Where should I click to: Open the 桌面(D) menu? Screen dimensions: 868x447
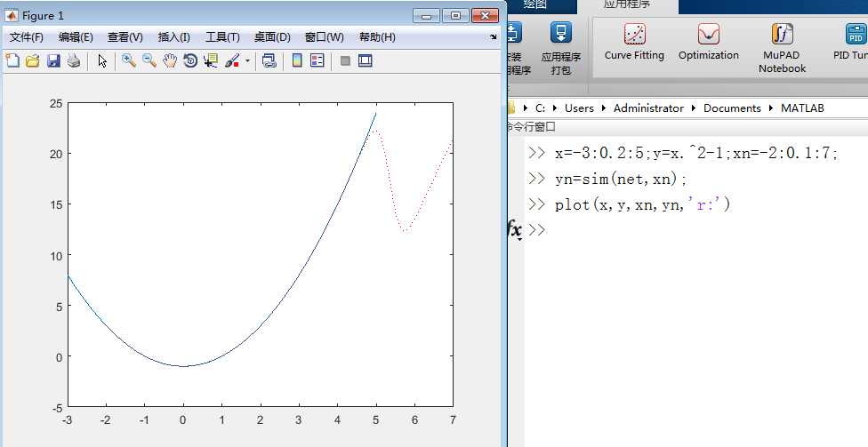tap(272, 37)
